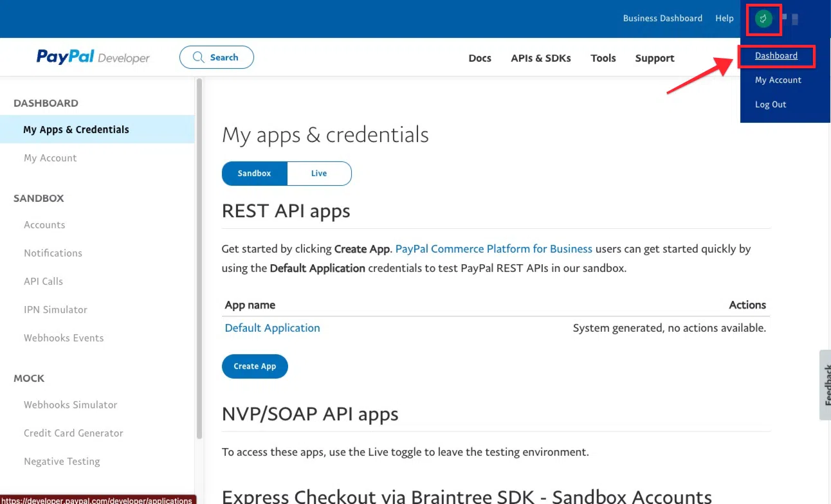Select Log Out from dropdown menu
The height and width of the screenshot is (504, 831).
point(770,105)
